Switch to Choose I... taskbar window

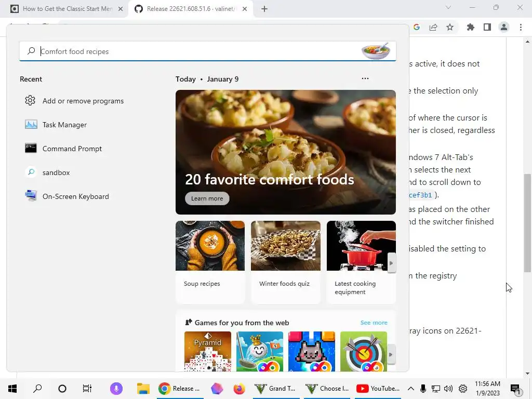(x=327, y=389)
